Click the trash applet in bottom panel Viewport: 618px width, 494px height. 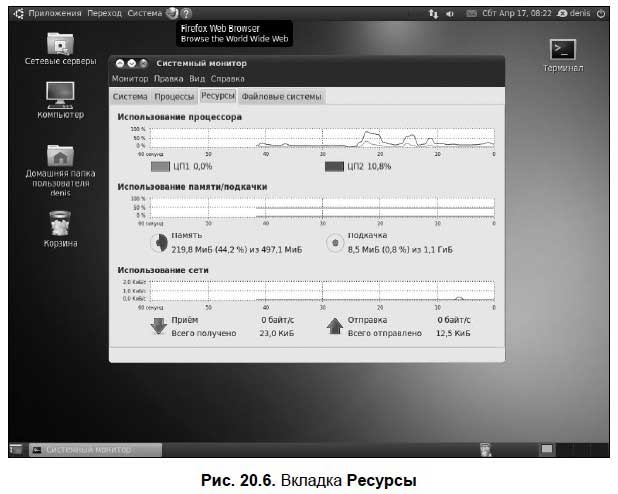(x=486, y=449)
